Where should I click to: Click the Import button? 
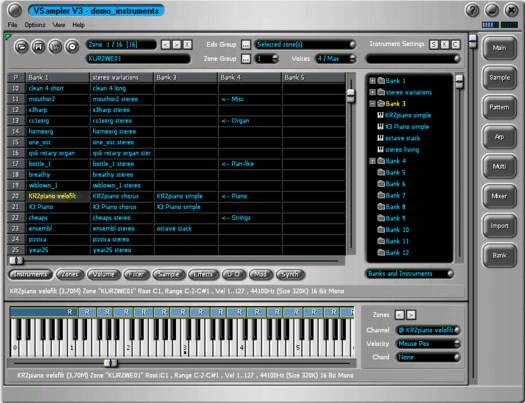(499, 226)
